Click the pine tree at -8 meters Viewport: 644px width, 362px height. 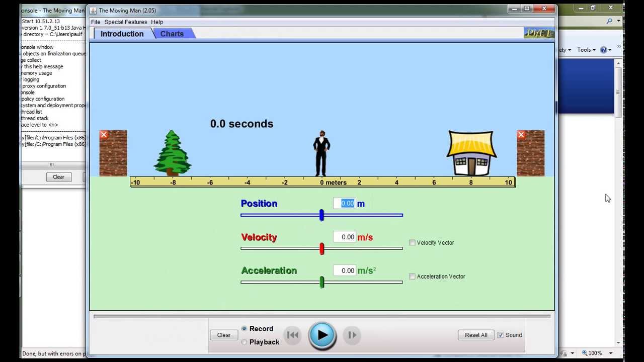point(173,153)
